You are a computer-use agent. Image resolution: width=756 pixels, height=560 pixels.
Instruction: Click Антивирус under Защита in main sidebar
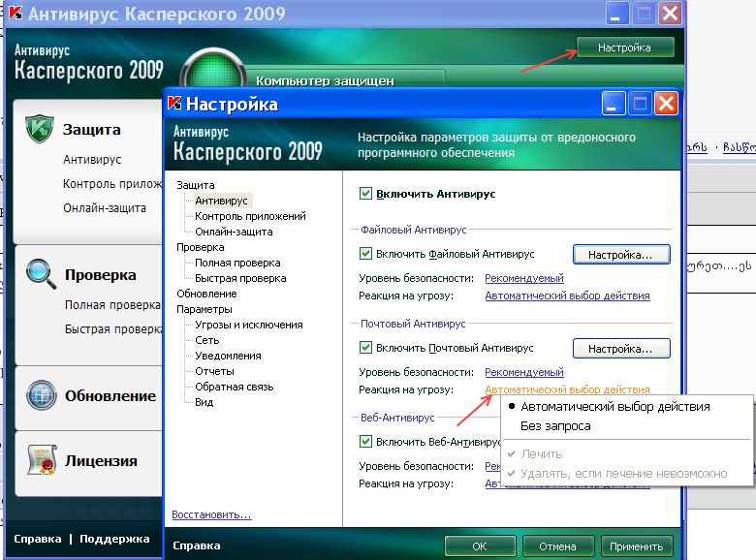92,160
